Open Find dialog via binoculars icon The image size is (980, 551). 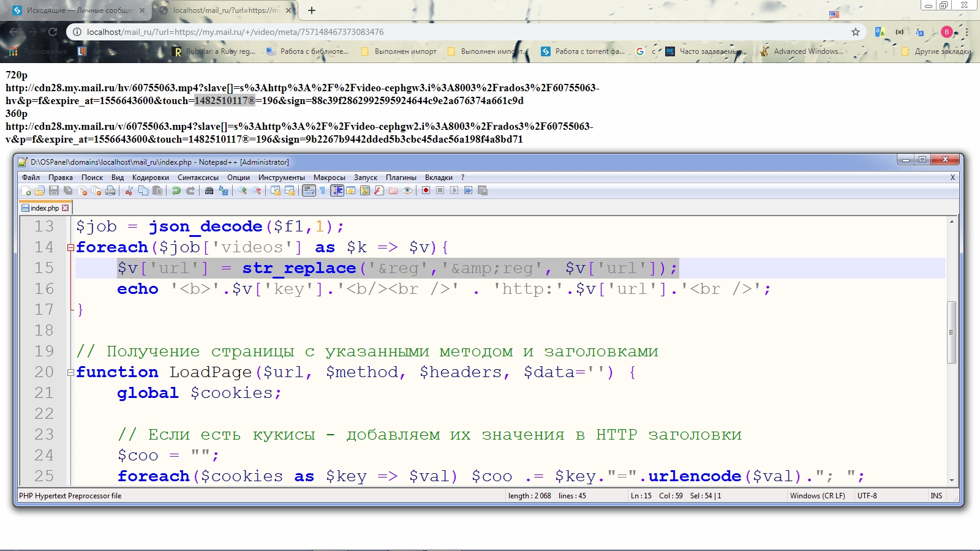click(209, 191)
